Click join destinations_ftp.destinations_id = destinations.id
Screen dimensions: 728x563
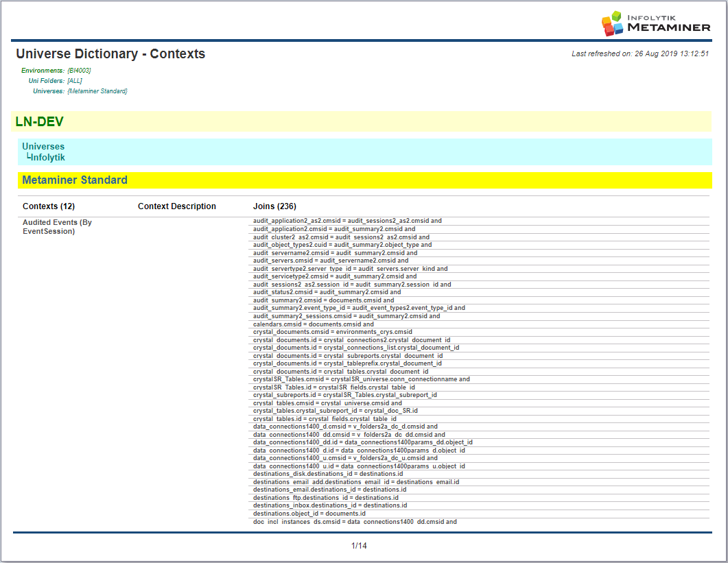(x=325, y=498)
